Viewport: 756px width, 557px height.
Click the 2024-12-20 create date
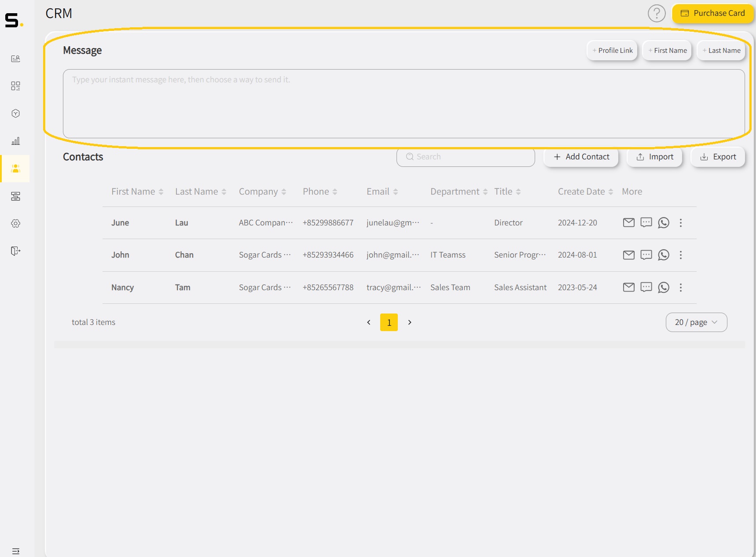(577, 223)
